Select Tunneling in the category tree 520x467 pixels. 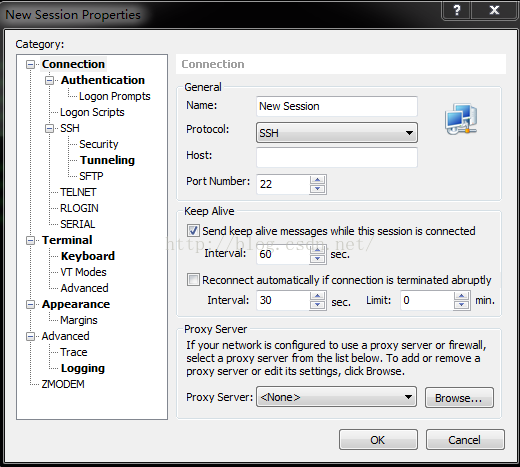point(107,160)
